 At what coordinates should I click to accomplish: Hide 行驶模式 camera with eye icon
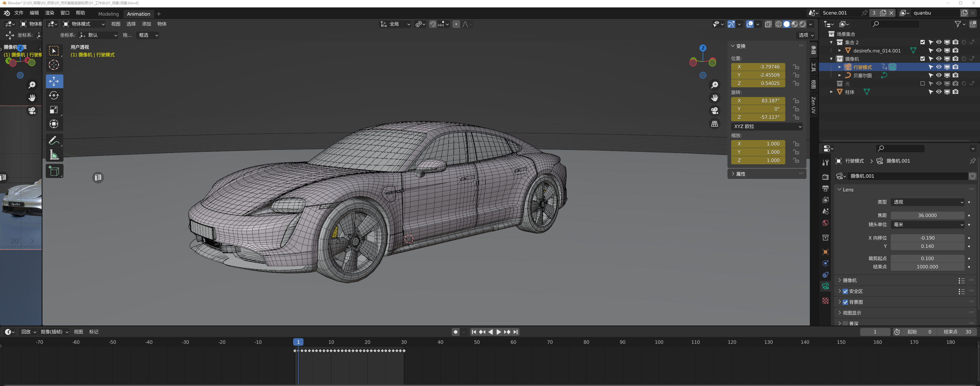pos(939,67)
